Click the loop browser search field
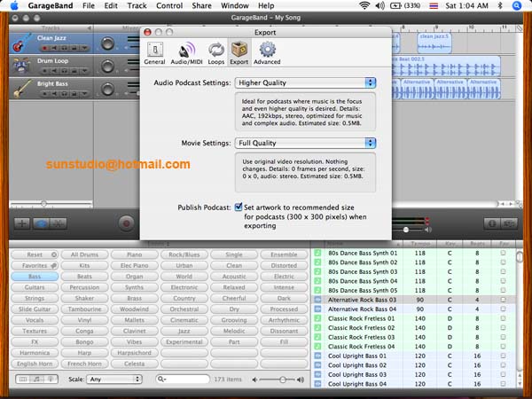 click(183, 379)
